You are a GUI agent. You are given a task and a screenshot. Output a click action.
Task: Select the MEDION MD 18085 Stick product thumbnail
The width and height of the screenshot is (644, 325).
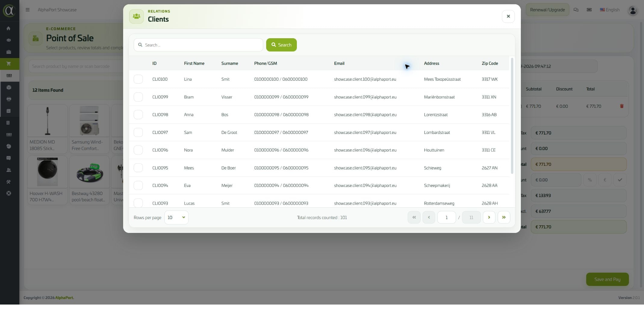pyautogui.click(x=48, y=121)
